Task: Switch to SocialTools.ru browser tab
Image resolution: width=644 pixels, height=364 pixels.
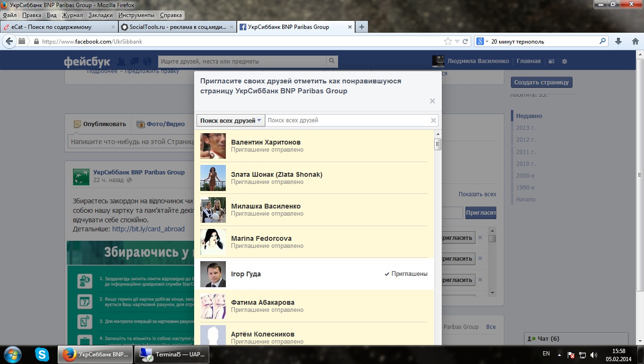Action: point(177,27)
